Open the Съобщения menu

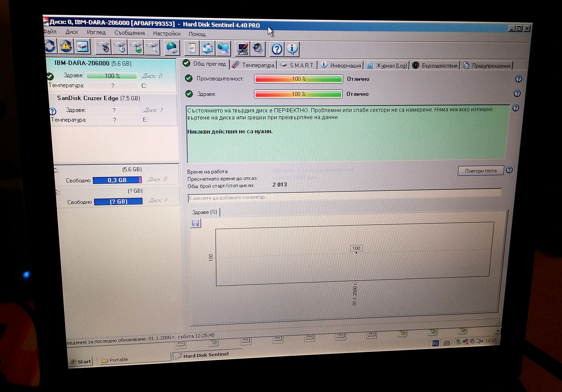click(129, 33)
